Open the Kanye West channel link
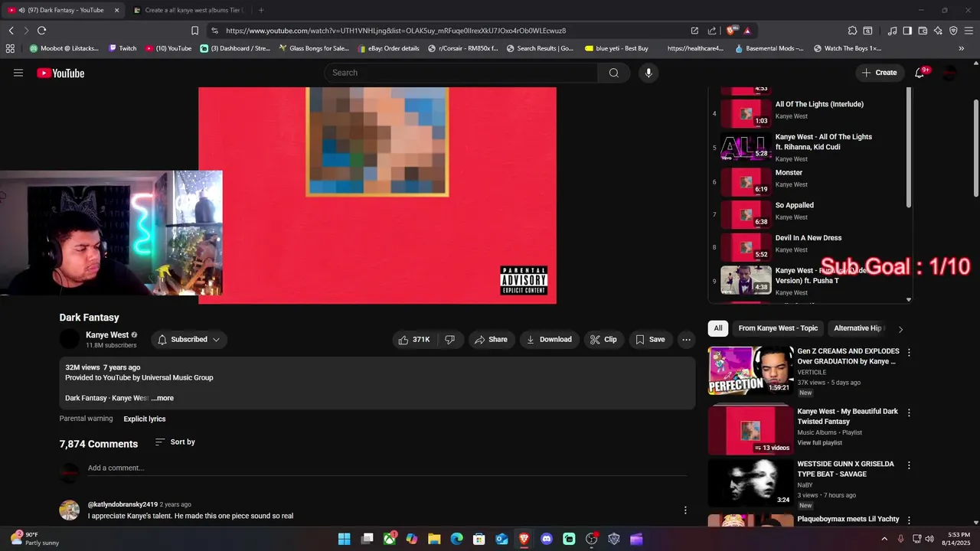 pyautogui.click(x=107, y=335)
